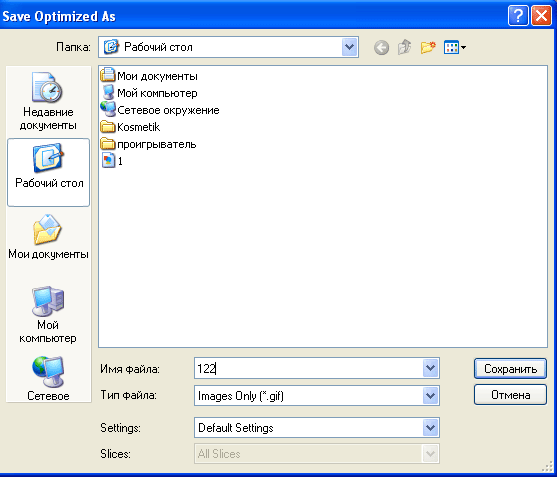Click the help question mark button
The width and height of the screenshot is (557, 477).
(x=518, y=16)
